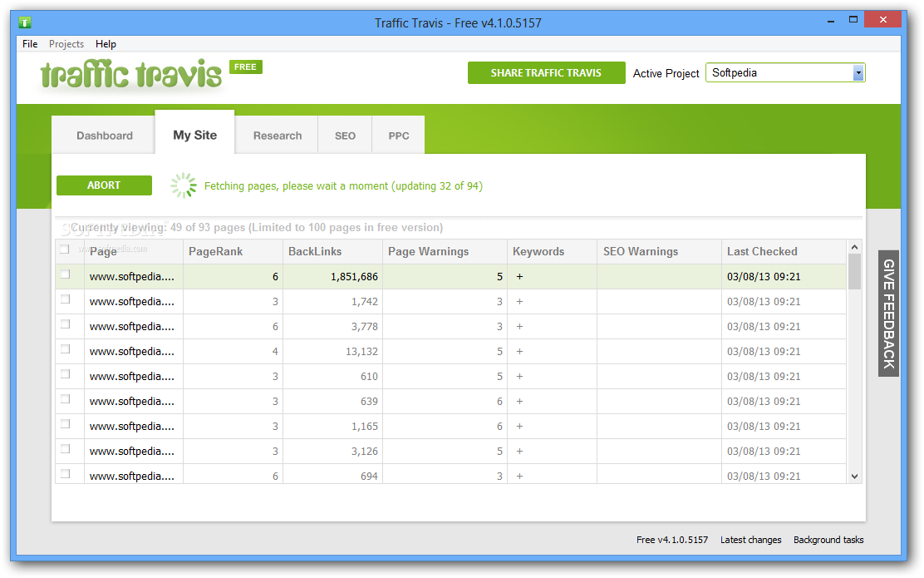This screenshot has width=924, height=578.
Task: Click the FREE badge next to logo
Action: pyautogui.click(x=246, y=67)
